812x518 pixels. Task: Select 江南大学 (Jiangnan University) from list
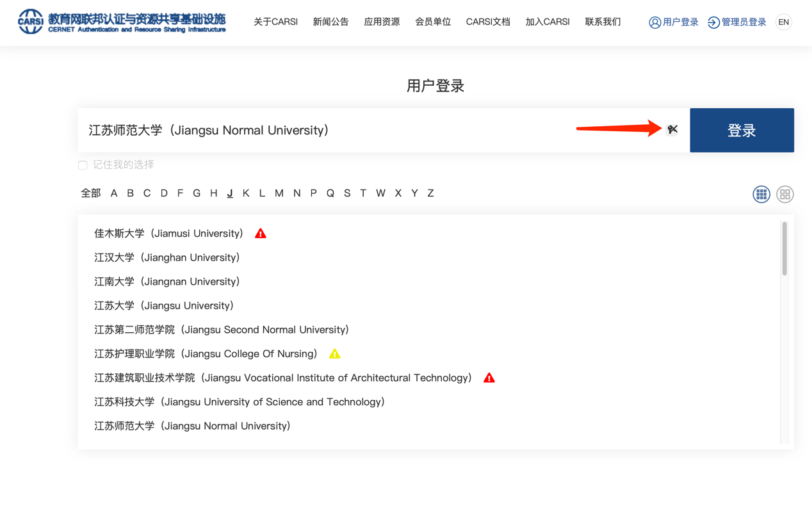pos(167,282)
